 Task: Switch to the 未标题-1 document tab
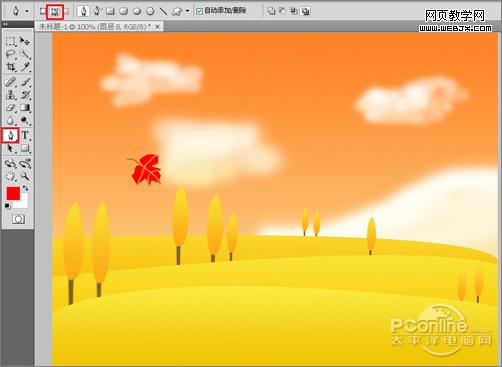(95, 27)
